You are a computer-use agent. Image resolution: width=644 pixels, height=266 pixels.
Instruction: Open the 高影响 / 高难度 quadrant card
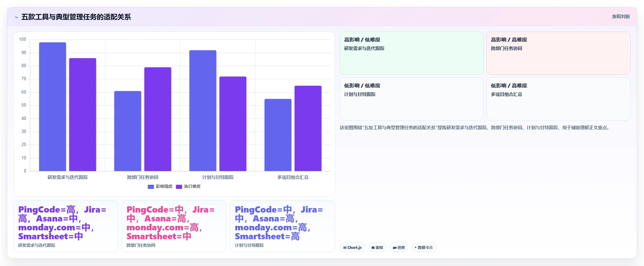click(x=558, y=53)
